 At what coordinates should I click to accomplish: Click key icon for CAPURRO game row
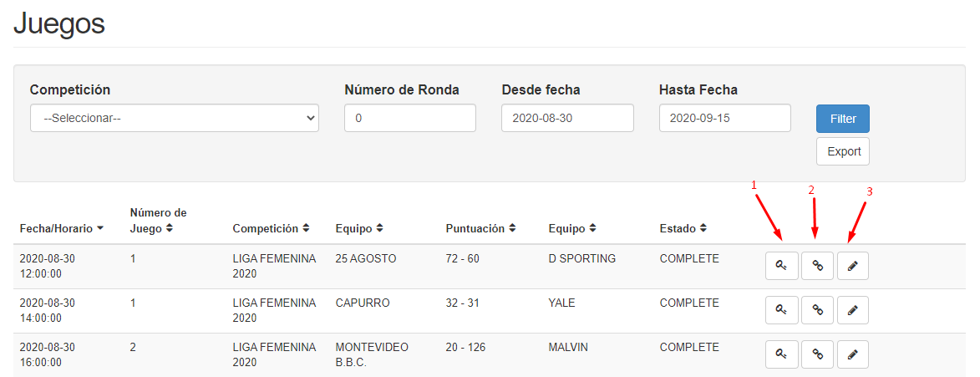pos(782,309)
